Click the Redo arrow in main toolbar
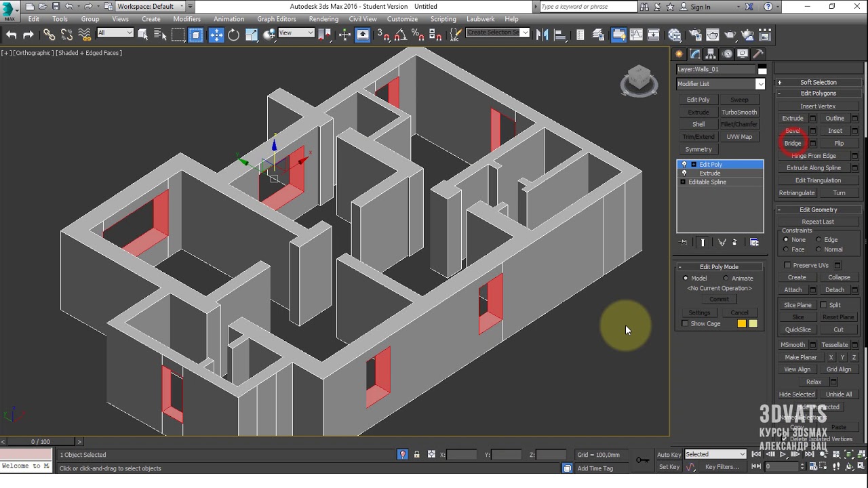Viewport: 868px width, 488px height. [28, 35]
